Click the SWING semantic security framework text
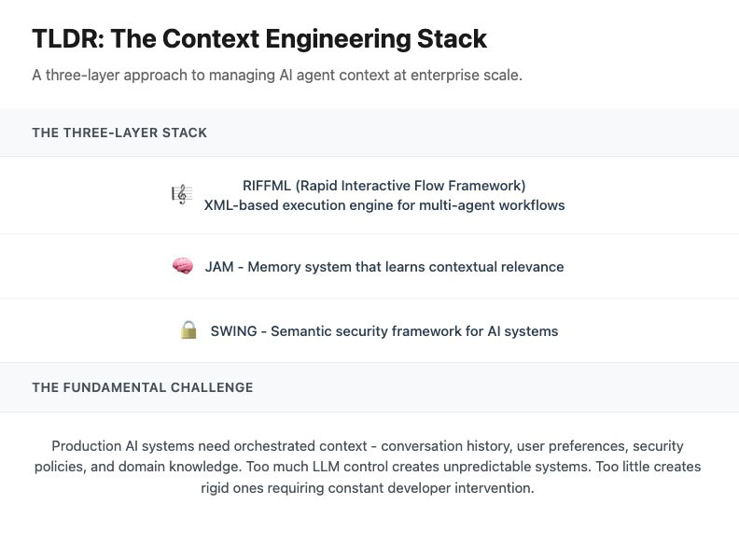Viewport: 739px width, 560px height. pos(384,330)
